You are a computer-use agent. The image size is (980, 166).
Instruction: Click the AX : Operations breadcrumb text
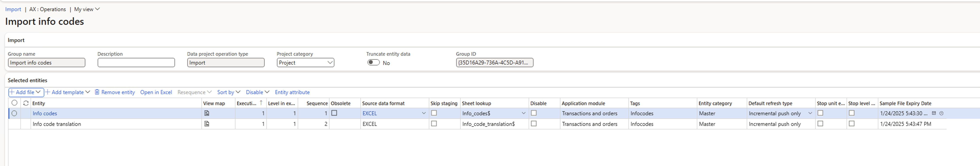pyautogui.click(x=47, y=9)
